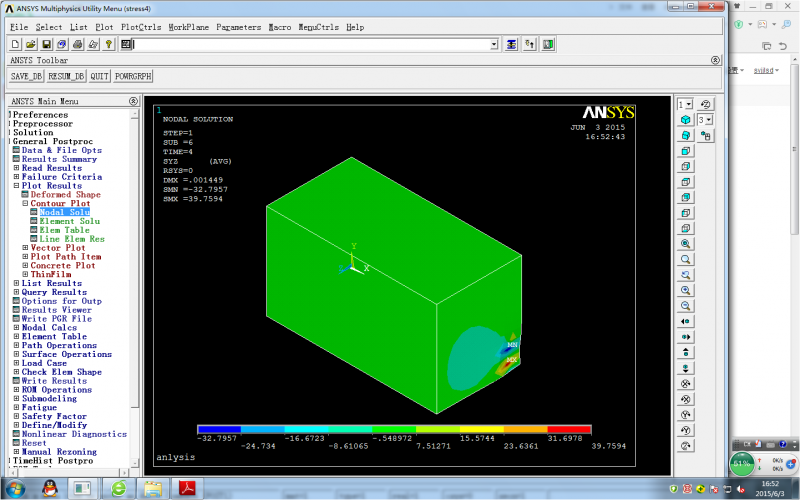Pan the model down
Image resolution: width=800 pixels, height=500 pixels.
686,368
